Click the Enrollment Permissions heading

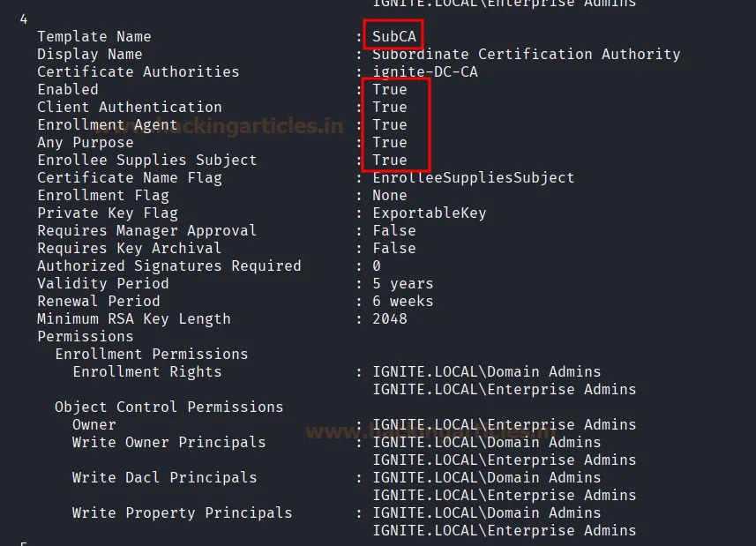[151, 354]
